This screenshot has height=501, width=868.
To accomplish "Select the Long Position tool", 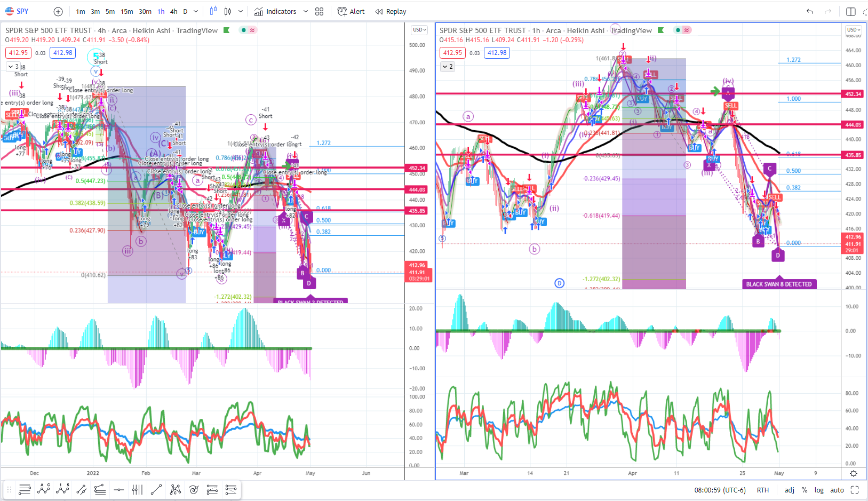I will coord(212,489).
